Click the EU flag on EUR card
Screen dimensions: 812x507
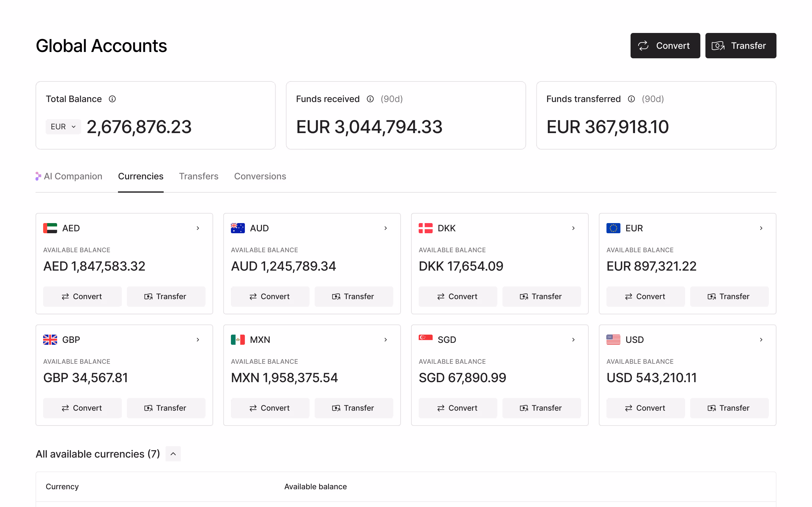613,228
